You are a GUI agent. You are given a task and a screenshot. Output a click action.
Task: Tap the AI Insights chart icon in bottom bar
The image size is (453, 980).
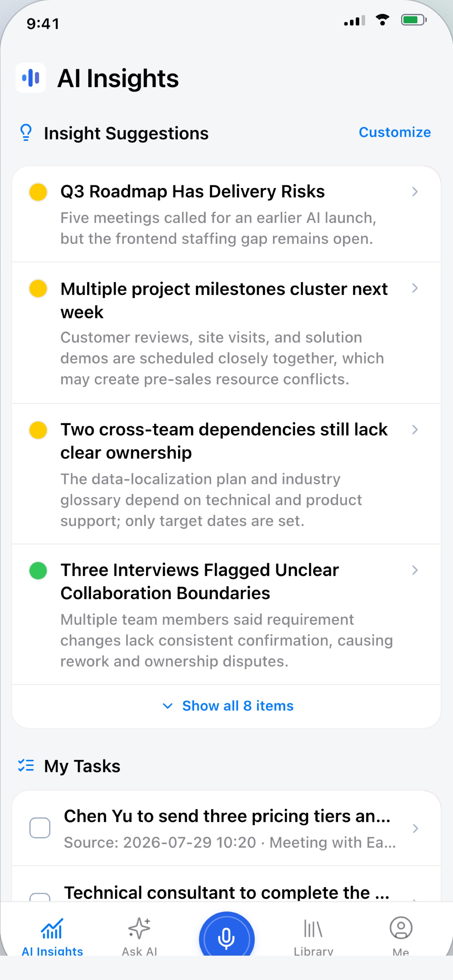pyautogui.click(x=52, y=928)
